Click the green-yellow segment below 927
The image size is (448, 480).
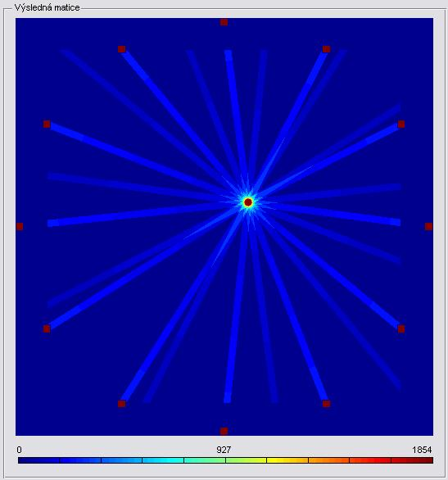[246, 460]
